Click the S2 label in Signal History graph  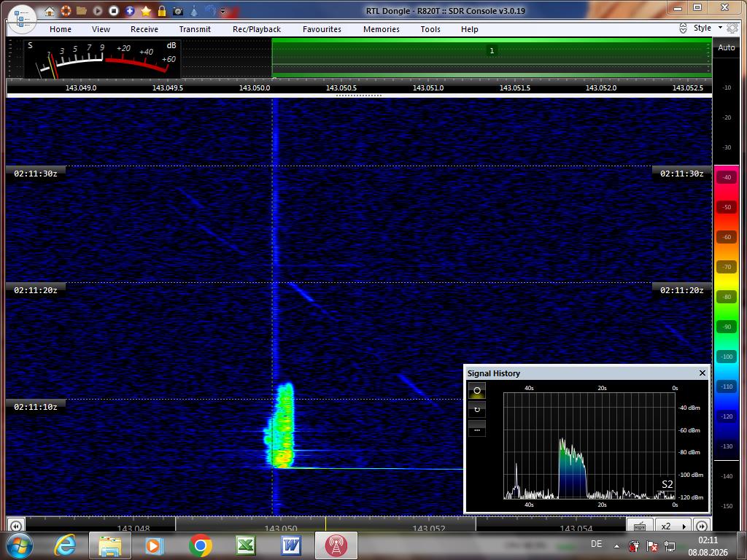pos(667,484)
